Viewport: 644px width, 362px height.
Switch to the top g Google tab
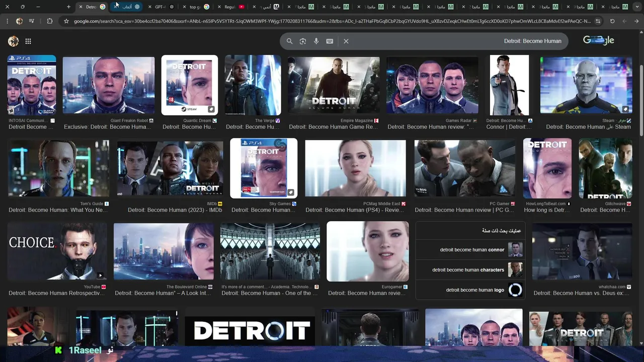[x=196, y=7]
